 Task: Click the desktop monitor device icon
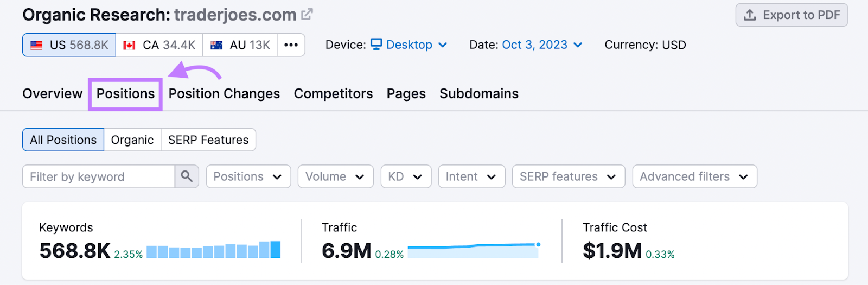click(x=376, y=44)
